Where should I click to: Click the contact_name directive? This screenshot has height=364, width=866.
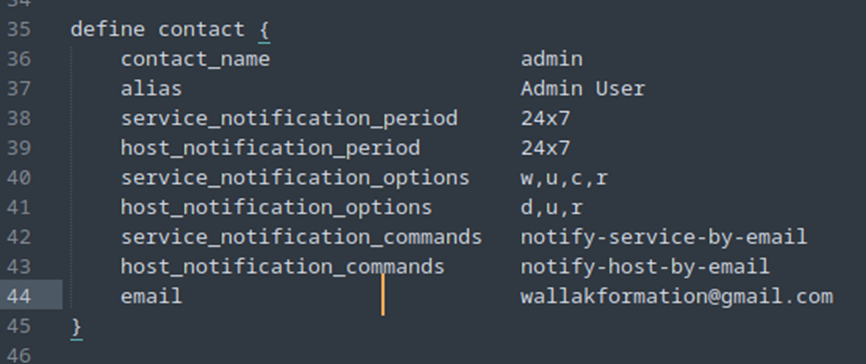[196, 59]
